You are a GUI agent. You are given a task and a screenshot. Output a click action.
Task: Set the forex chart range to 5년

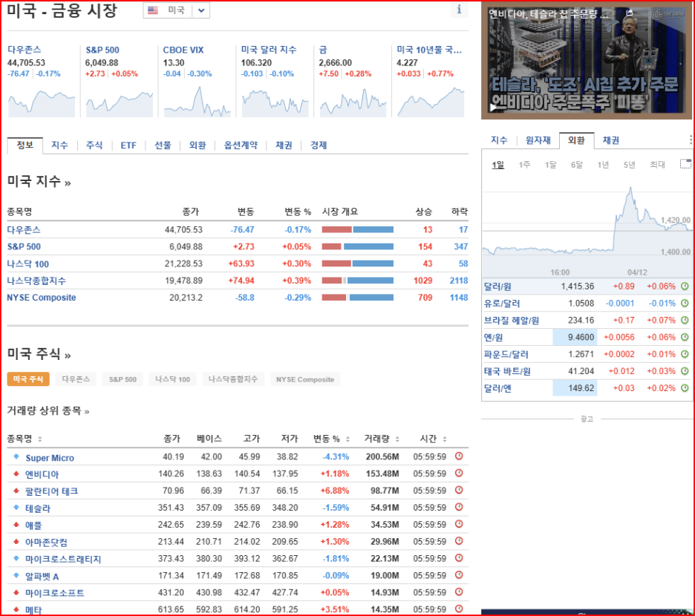[x=629, y=165]
